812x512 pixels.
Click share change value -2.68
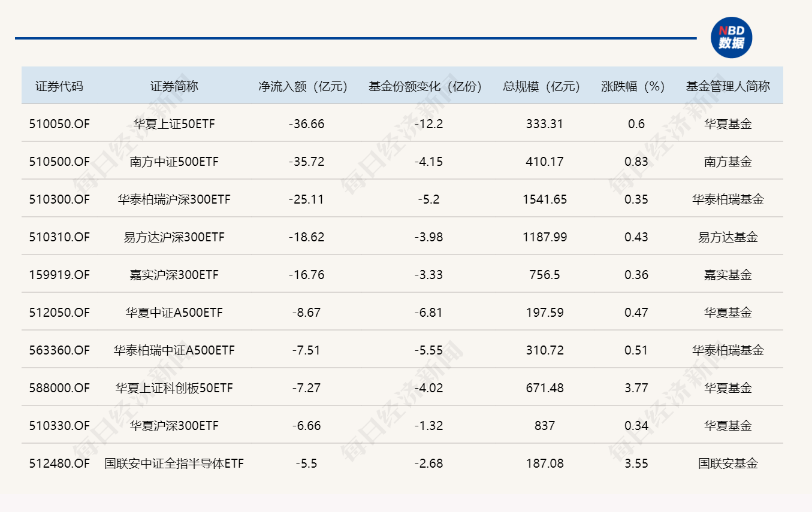coord(428,463)
